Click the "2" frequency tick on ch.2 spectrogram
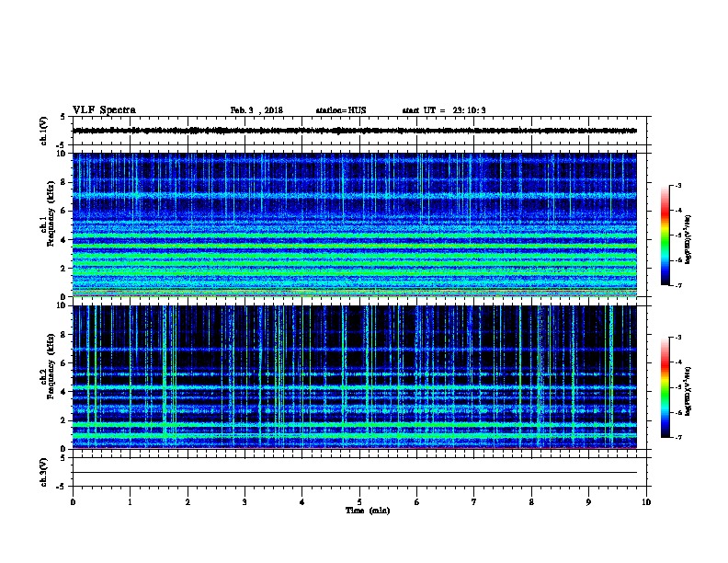The image size is (728, 563). (x=63, y=420)
